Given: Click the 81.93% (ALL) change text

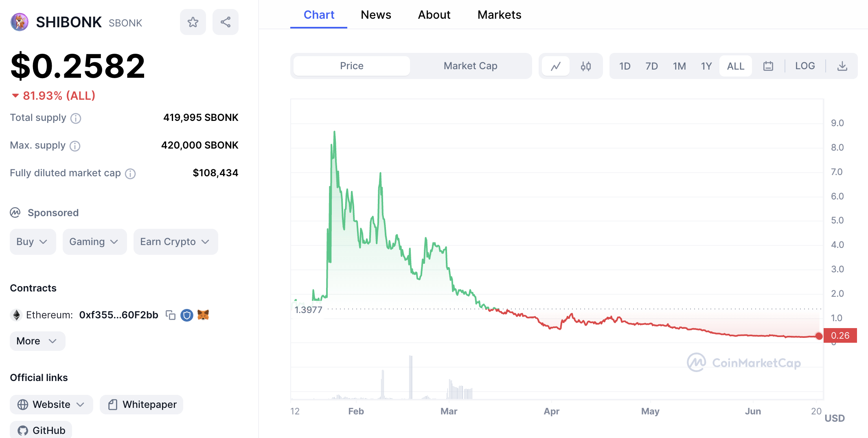Looking at the screenshot, I should point(59,96).
